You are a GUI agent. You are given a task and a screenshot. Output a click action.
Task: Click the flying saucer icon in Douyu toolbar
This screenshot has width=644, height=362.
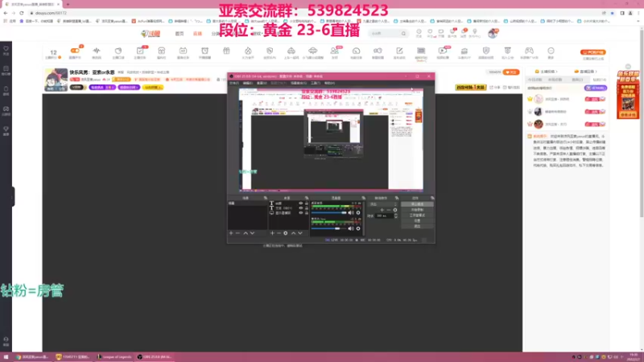pyautogui.click(x=312, y=51)
